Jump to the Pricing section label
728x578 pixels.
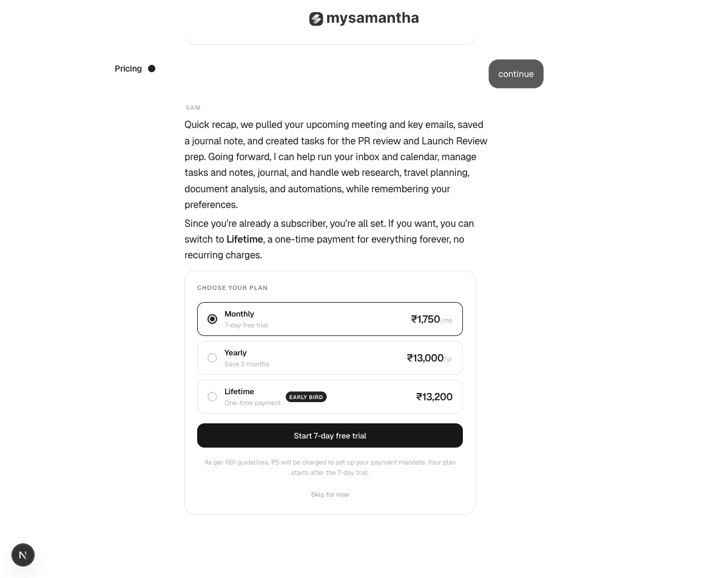point(128,69)
